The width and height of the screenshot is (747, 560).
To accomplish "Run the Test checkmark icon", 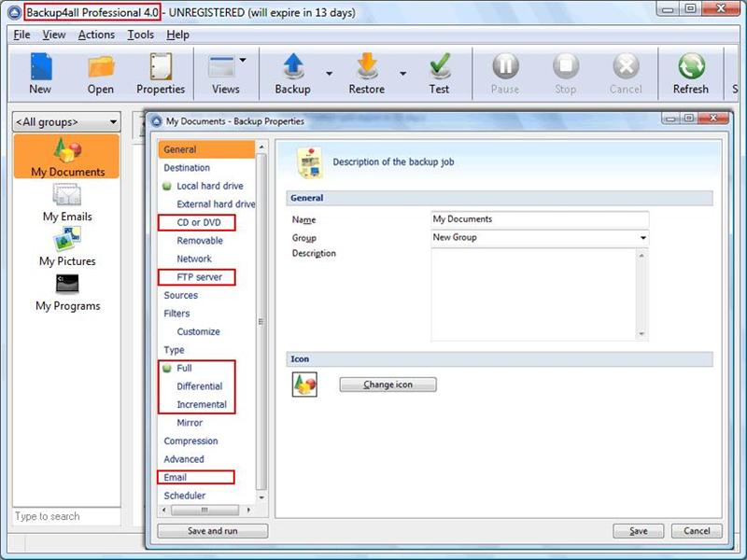I will [x=439, y=65].
